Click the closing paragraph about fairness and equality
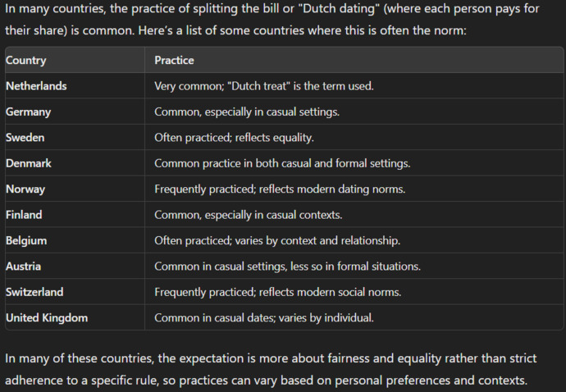The height and width of the screenshot is (392, 566). tap(271, 369)
